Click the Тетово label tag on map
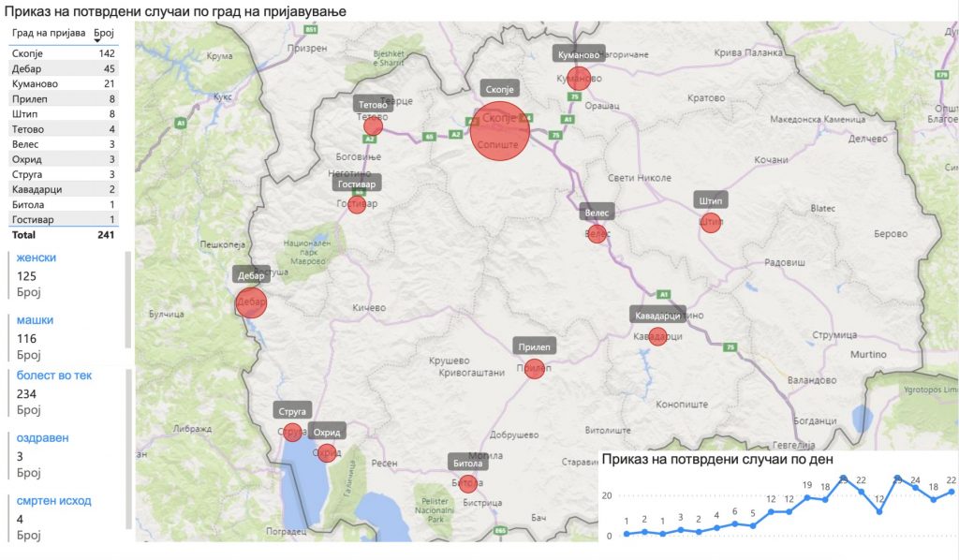959x560 pixels. point(373,105)
